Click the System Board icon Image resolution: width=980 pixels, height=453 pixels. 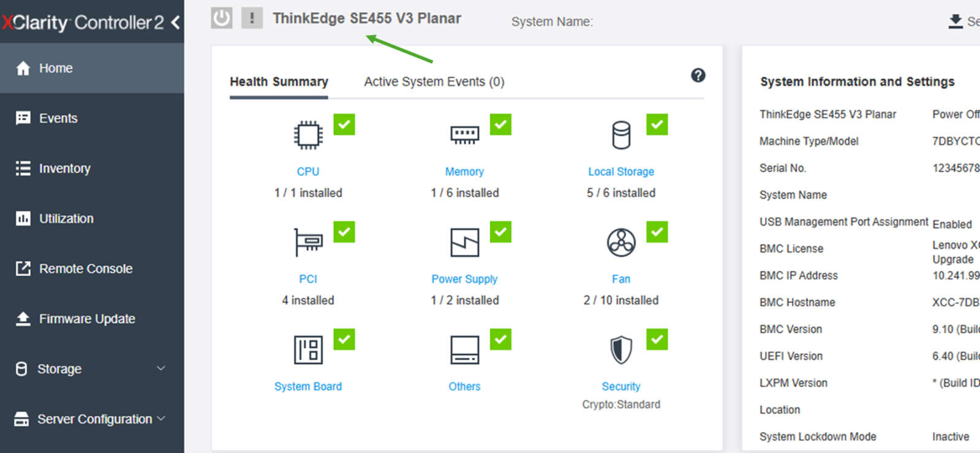[308, 350]
